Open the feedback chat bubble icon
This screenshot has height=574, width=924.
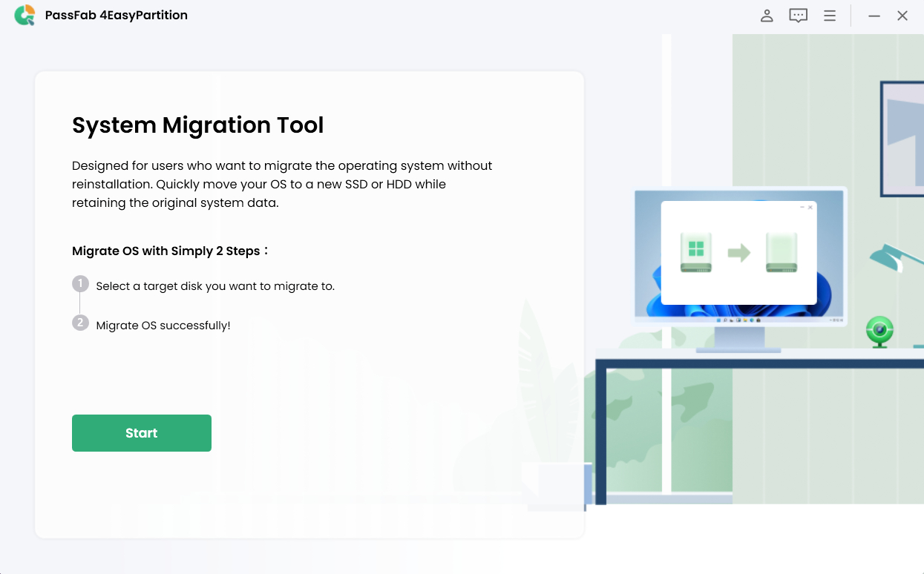click(x=798, y=15)
